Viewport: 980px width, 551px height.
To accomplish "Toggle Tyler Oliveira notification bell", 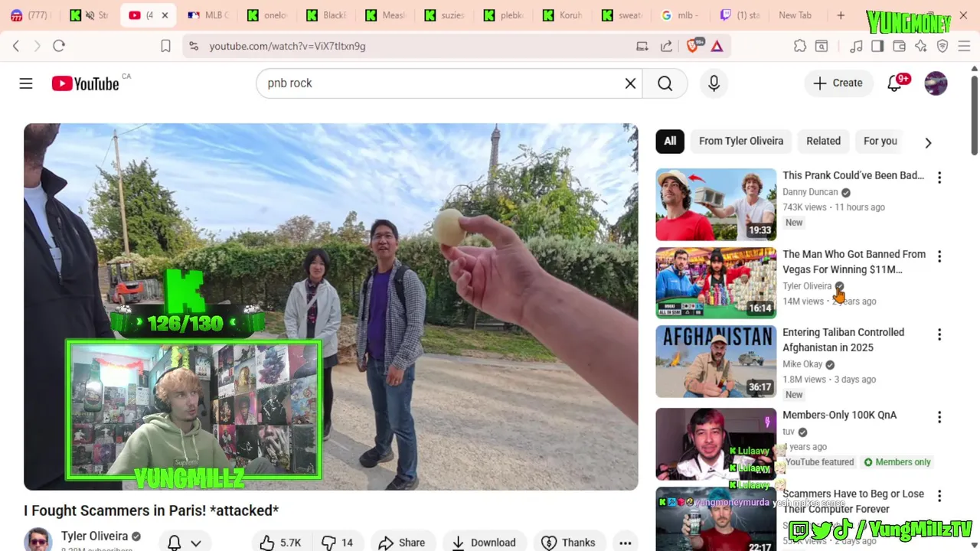I will click(175, 543).
